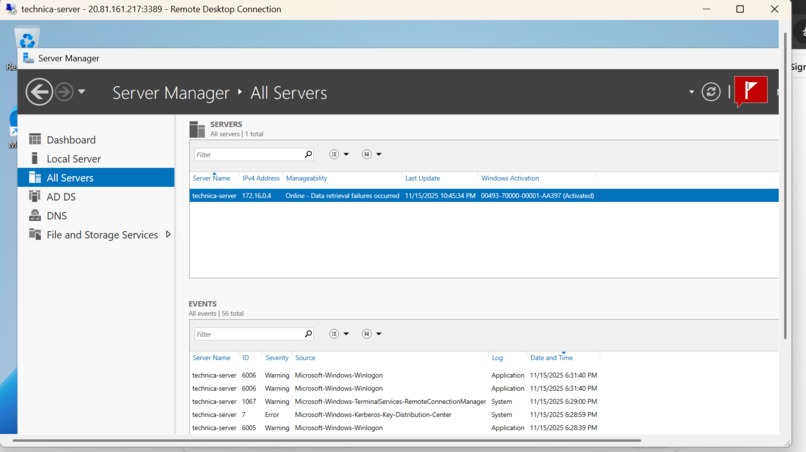The image size is (806, 452).
Task: Sort servers by Server Name column
Action: click(211, 178)
